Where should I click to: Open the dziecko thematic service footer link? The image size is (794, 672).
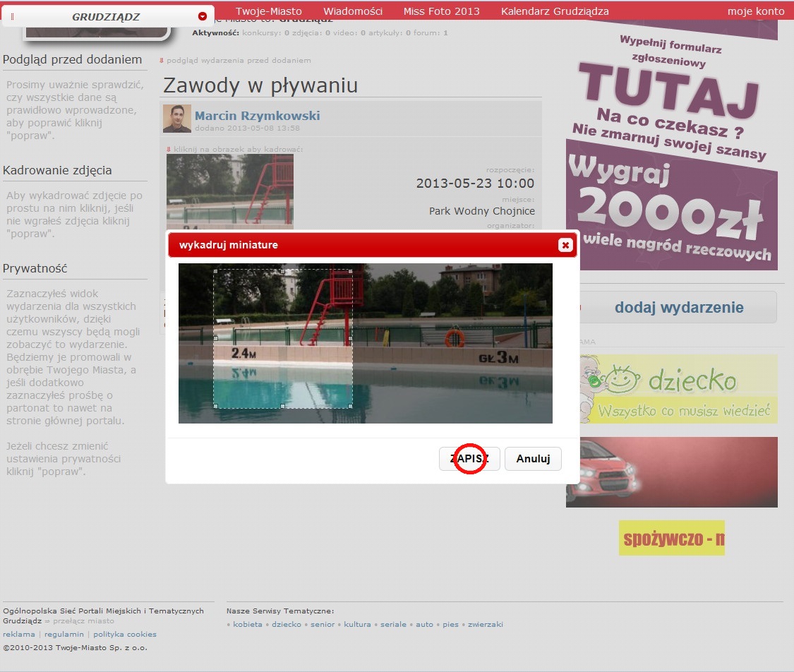click(x=286, y=625)
